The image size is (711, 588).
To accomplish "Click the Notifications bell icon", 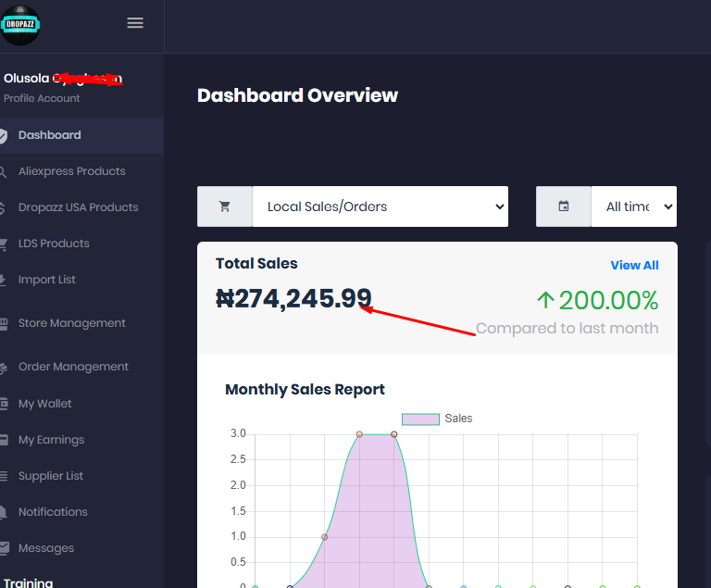I will pyautogui.click(x=4, y=512).
